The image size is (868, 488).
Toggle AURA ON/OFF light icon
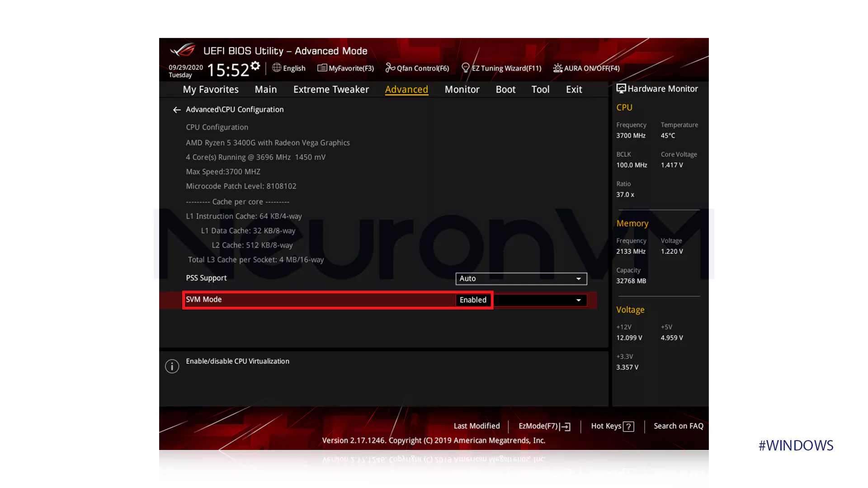(x=558, y=68)
